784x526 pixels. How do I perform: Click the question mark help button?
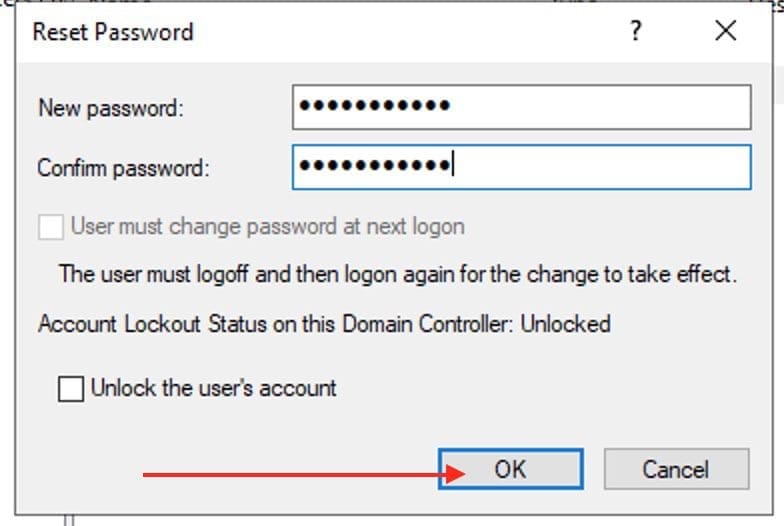tap(635, 31)
